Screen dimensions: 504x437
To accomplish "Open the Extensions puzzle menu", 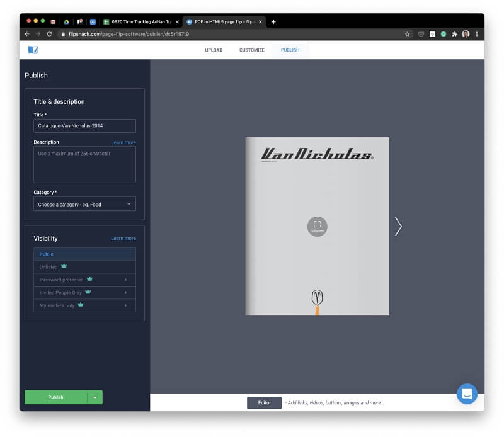I will [x=454, y=34].
